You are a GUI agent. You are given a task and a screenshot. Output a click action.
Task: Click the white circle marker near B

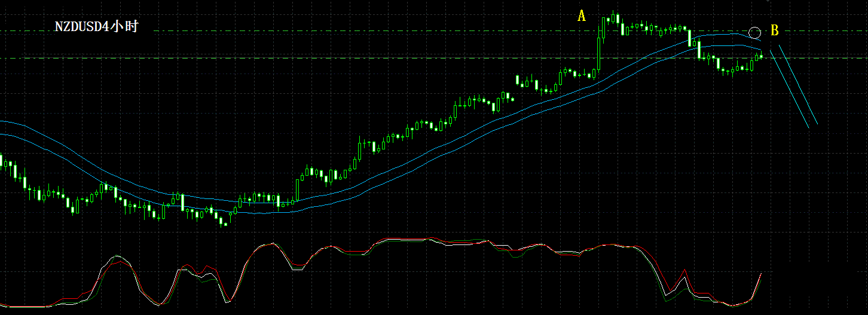coord(755,32)
